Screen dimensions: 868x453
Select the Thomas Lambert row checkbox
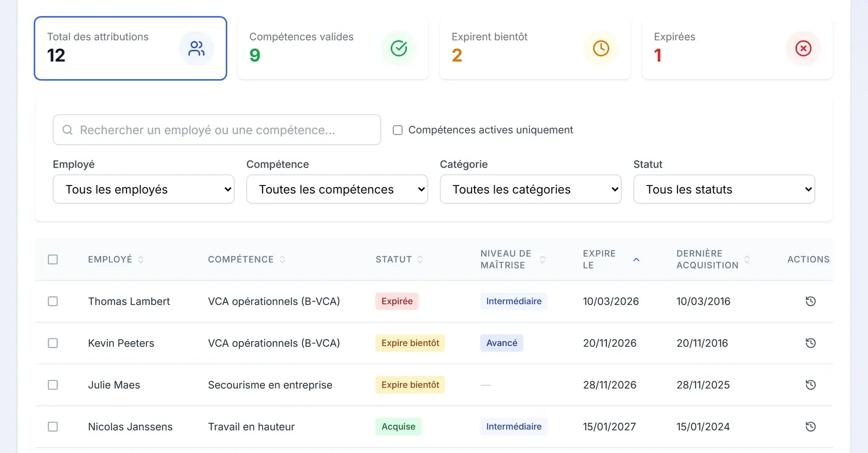53,301
